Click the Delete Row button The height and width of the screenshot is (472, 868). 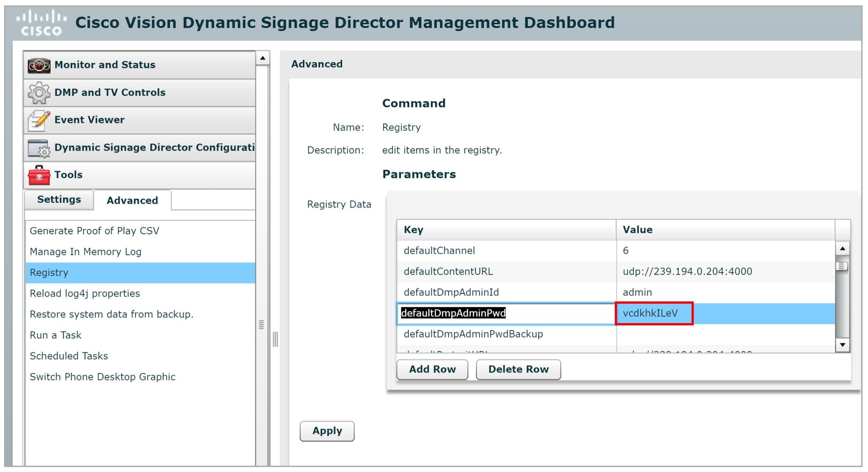(518, 370)
